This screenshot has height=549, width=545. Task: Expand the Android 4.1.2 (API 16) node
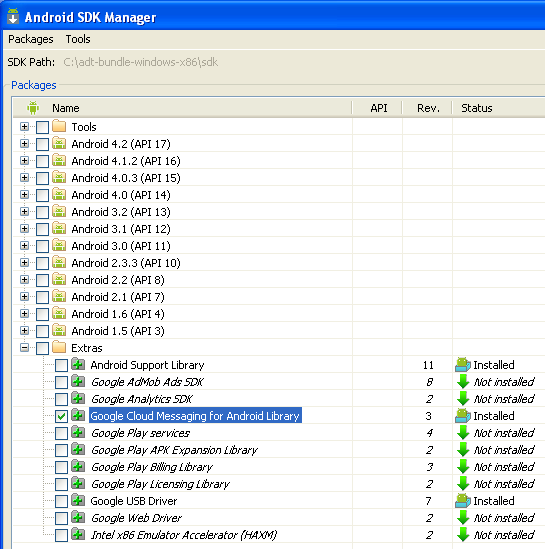(x=25, y=160)
